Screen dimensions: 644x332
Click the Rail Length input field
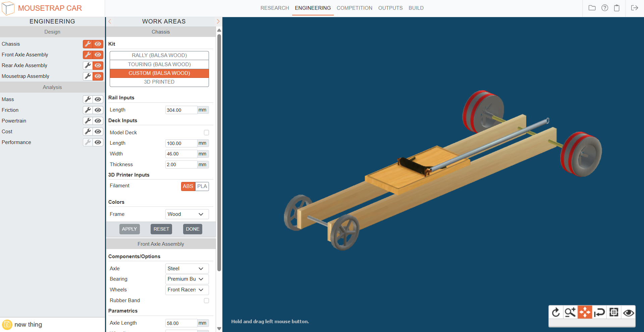click(181, 110)
